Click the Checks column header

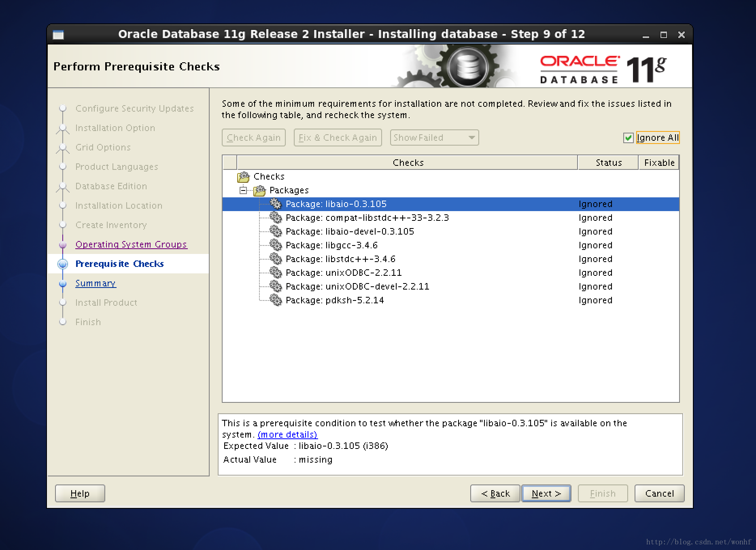[408, 163]
